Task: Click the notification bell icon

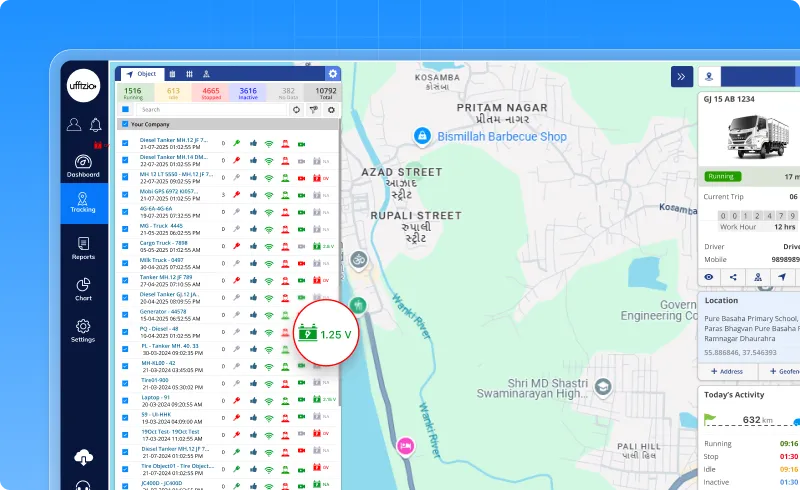Action: (96, 125)
